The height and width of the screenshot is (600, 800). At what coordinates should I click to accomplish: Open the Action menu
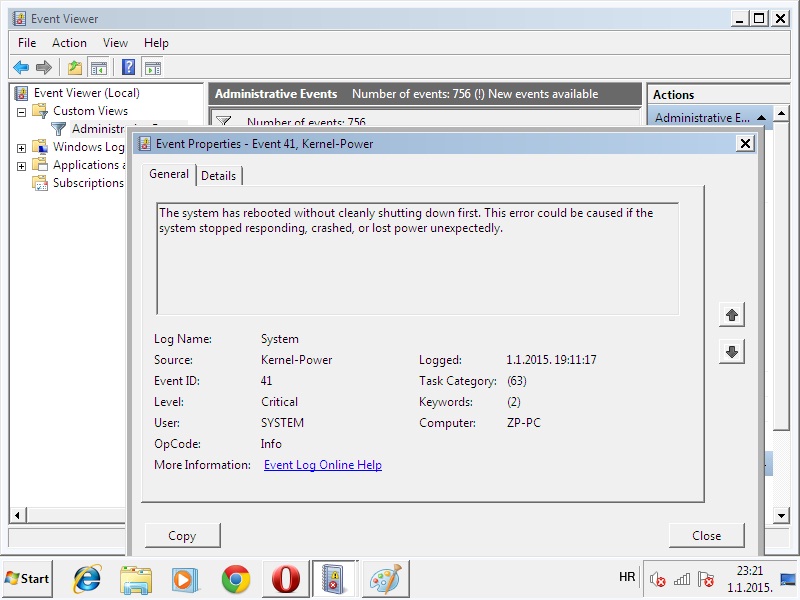[x=69, y=43]
